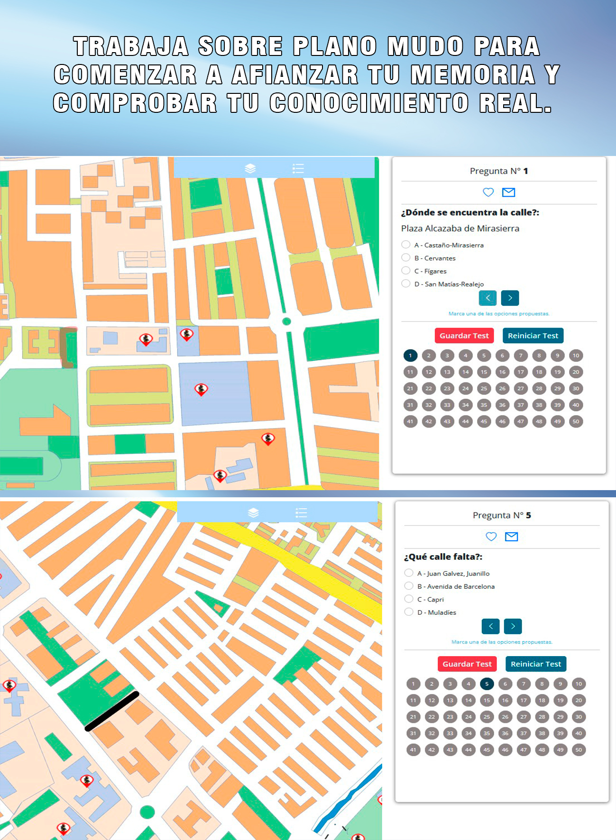Click the black highlighted street on bottom map
This screenshot has width=616, height=840.
(x=112, y=711)
